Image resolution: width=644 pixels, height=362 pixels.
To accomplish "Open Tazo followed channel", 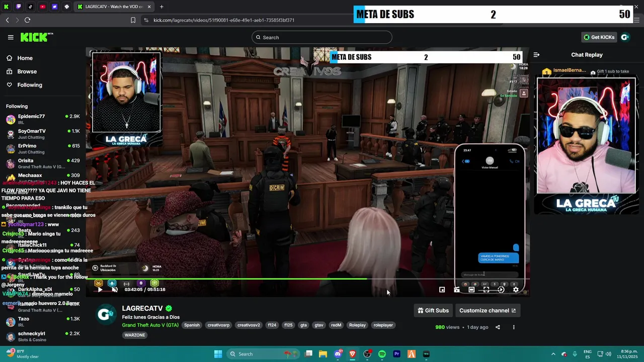I will [x=43, y=322].
